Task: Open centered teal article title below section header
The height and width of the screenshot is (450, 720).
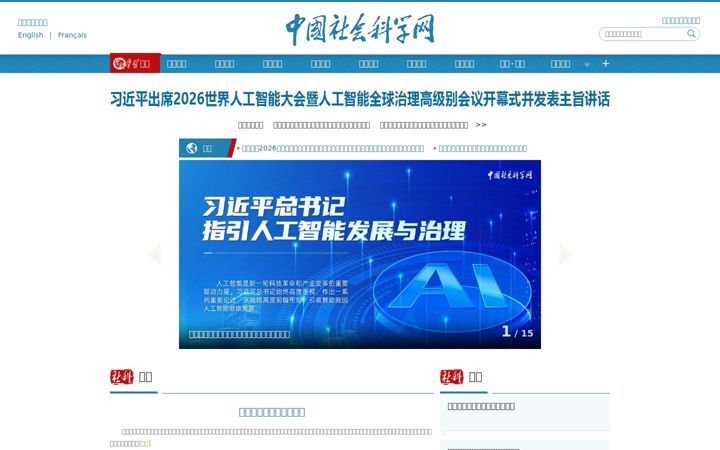Action: [272, 412]
